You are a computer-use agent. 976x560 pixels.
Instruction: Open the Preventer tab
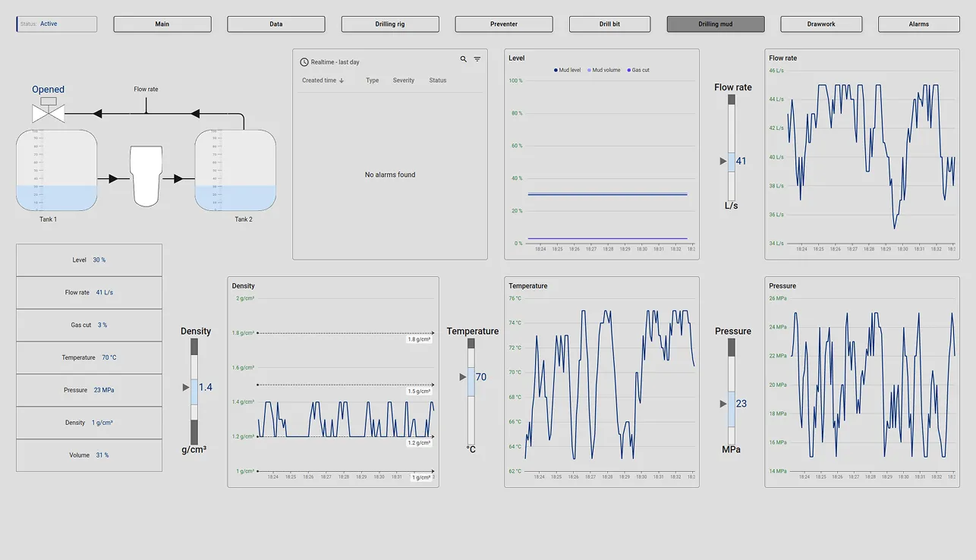(x=504, y=24)
